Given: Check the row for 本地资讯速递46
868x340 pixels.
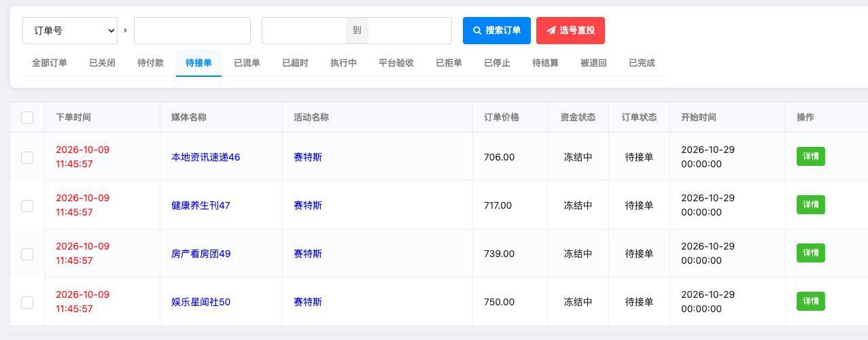Looking at the screenshot, I should click(27, 157).
